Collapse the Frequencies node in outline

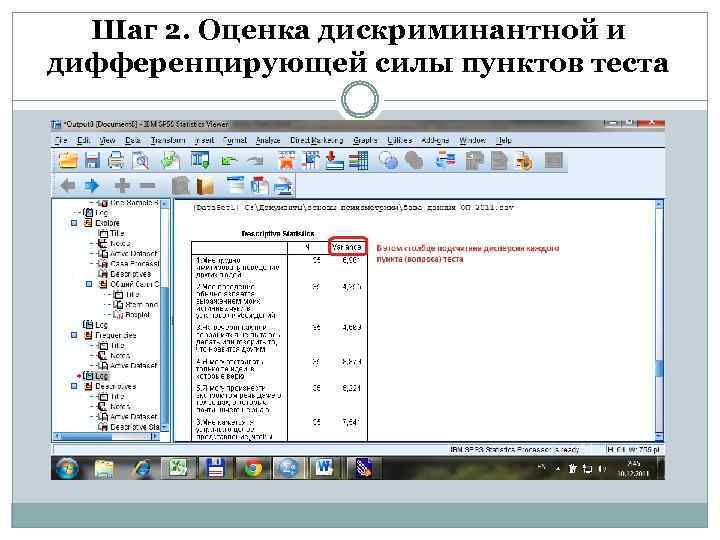(x=74, y=335)
